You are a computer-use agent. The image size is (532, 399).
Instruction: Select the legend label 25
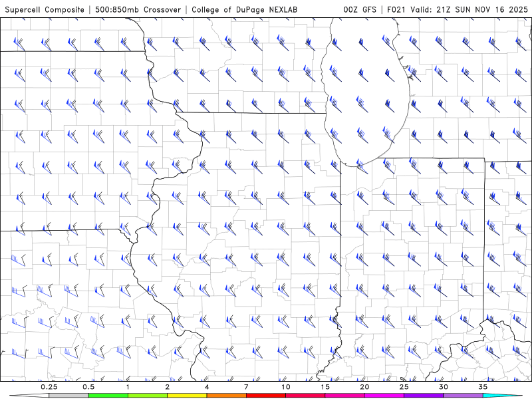(404, 387)
